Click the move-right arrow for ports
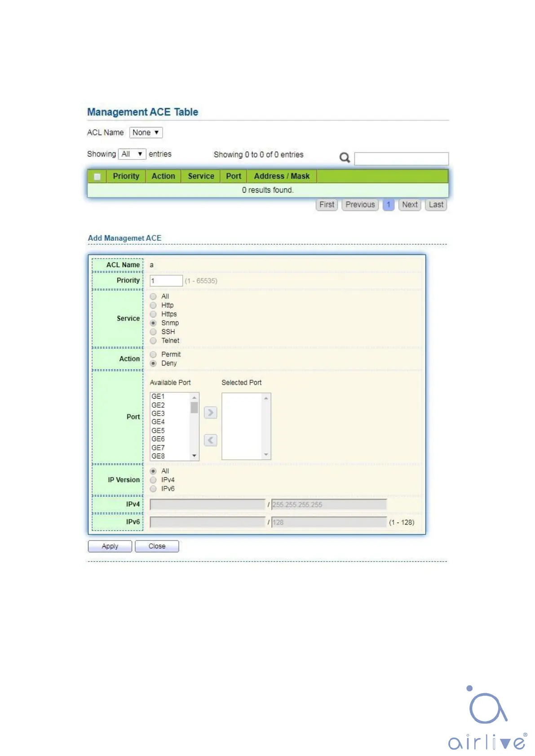The image size is (535, 756). [210, 413]
